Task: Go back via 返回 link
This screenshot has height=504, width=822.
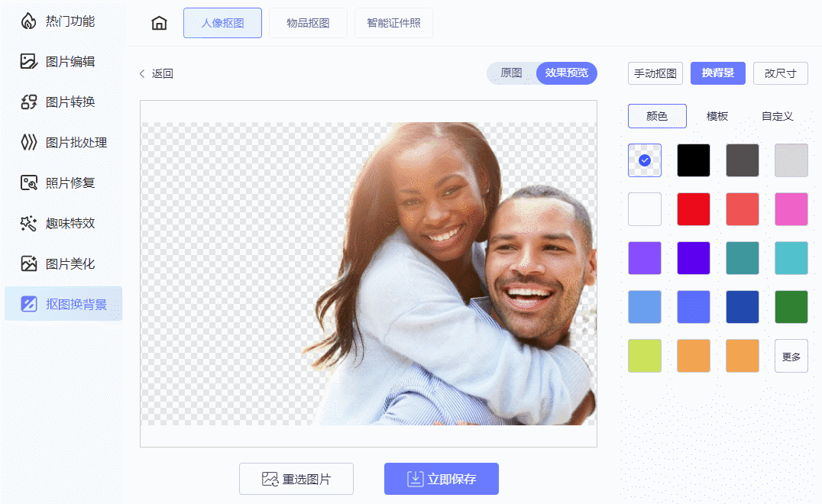Action: coord(162,73)
